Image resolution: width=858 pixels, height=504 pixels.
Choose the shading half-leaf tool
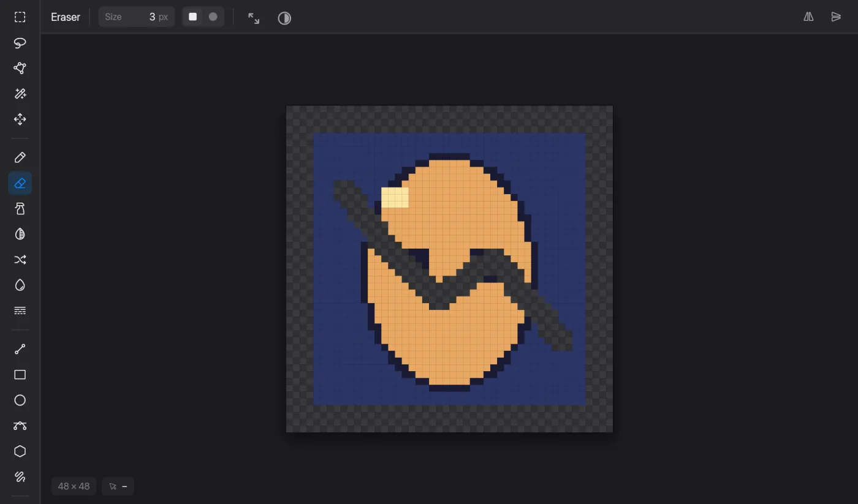[20, 234]
